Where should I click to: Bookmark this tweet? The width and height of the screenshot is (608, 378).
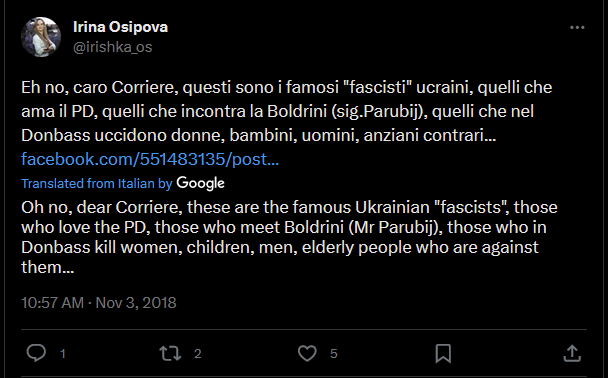pos(443,353)
